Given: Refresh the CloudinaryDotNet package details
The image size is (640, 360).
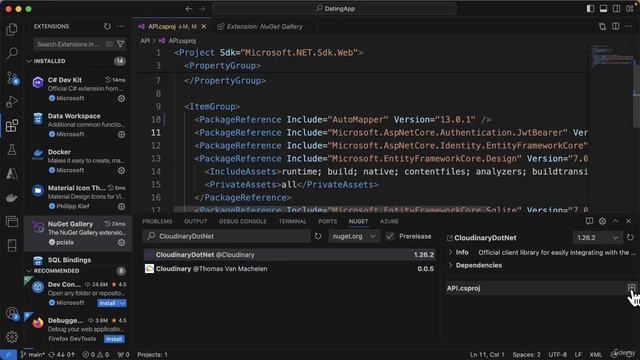Looking at the screenshot, I should coord(630,237).
